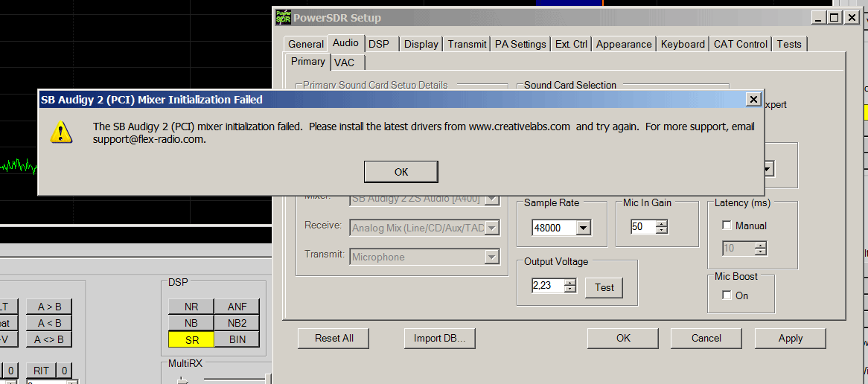Expand the Receive input dropdown
The image size is (868, 384).
491,228
